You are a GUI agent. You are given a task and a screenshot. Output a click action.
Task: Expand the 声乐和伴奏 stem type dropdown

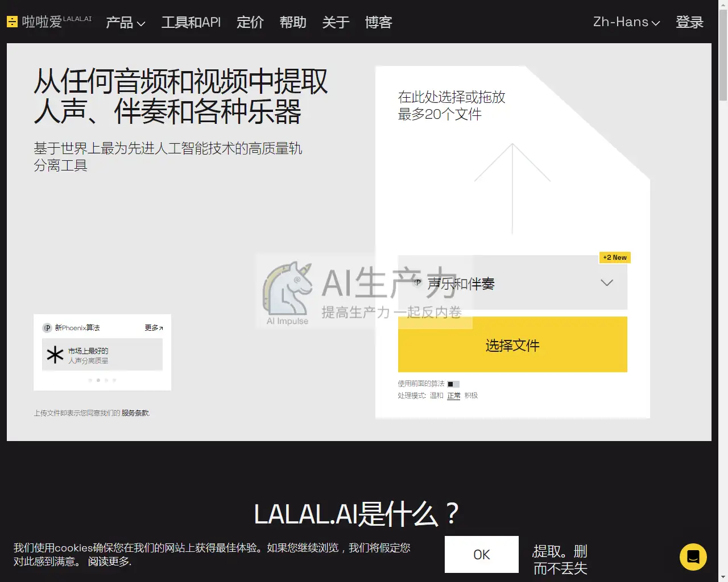pos(512,282)
